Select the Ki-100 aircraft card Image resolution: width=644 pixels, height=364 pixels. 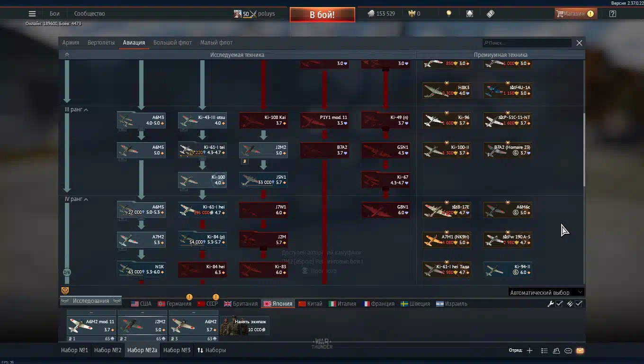click(x=202, y=180)
